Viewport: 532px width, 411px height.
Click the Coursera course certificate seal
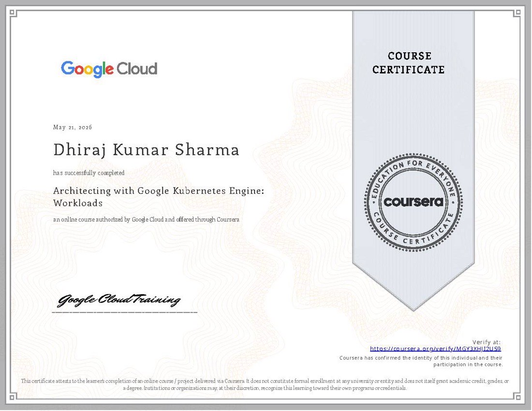(413, 202)
